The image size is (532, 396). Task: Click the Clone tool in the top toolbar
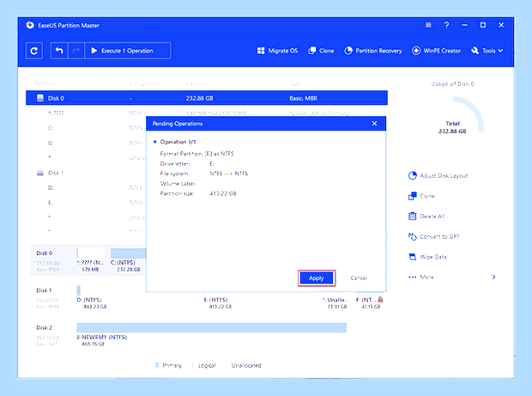pos(321,51)
